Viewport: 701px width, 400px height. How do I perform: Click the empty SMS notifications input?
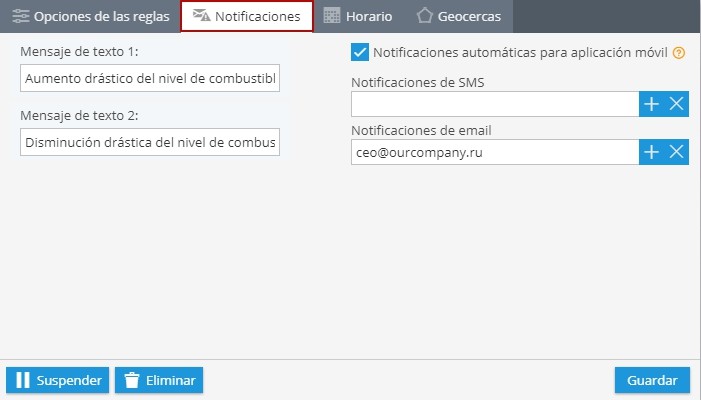pyautogui.click(x=495, y=104)
